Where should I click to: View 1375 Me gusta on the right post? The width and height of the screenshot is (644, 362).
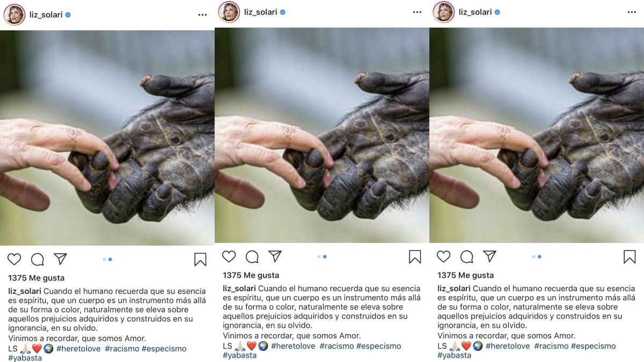coord(466,275)
